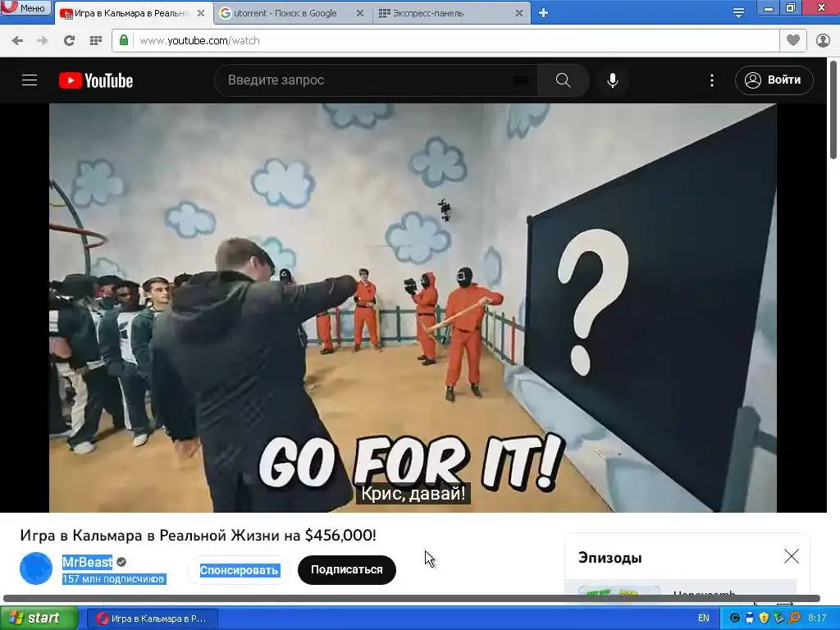This screenshot has width=840, height=630.
Task: Open the tab list menu icon
Action: coord(738,13)
